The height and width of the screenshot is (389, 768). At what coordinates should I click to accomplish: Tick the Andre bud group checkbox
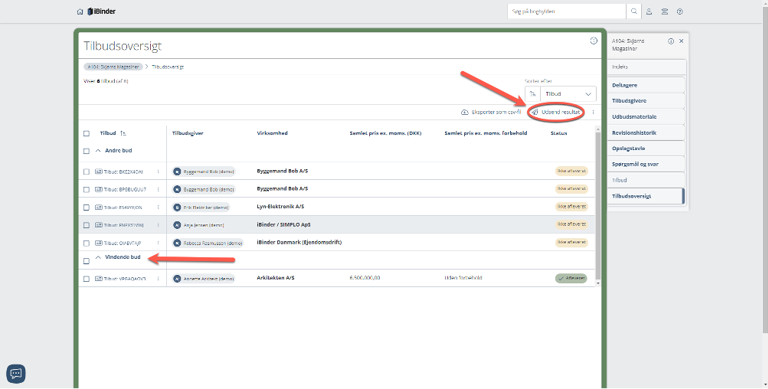coord(86,151)
